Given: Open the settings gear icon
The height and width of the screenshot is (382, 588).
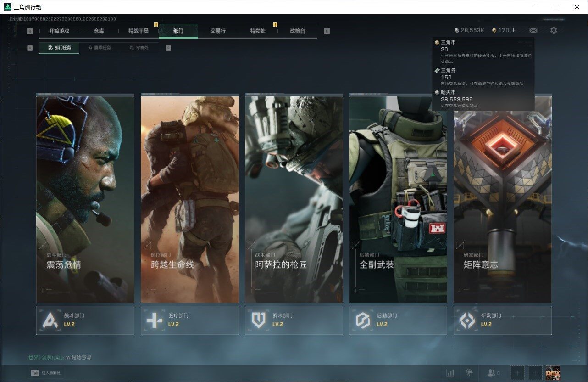Looking at the screenshot, I should [x=554, y=30].
